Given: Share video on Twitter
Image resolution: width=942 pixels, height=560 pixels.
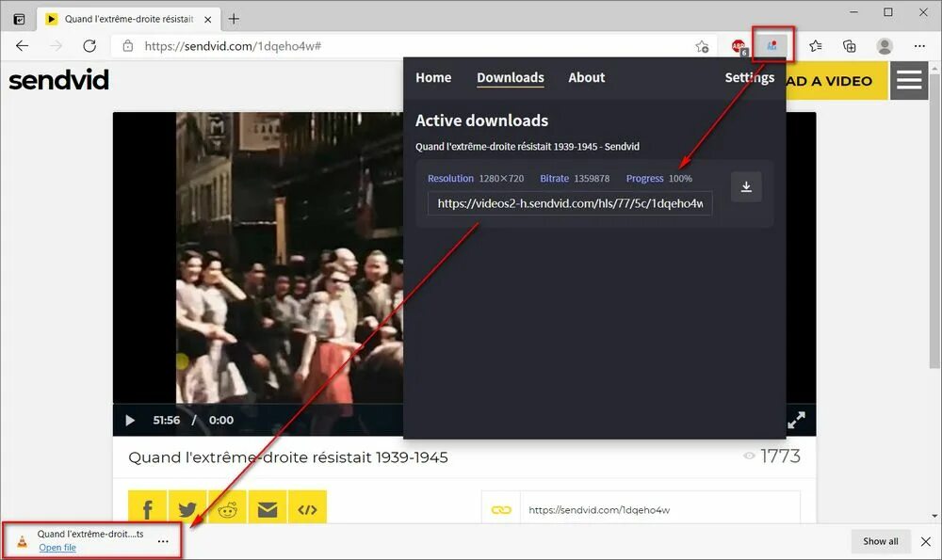Looking at the screenshot, I should (x=187, y=509).
